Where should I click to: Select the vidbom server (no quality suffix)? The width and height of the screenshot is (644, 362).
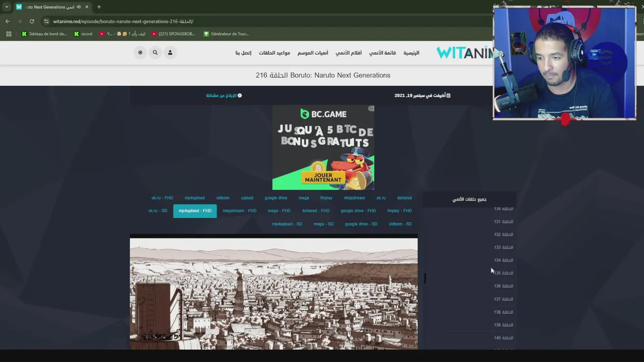(x=223, y=198)
